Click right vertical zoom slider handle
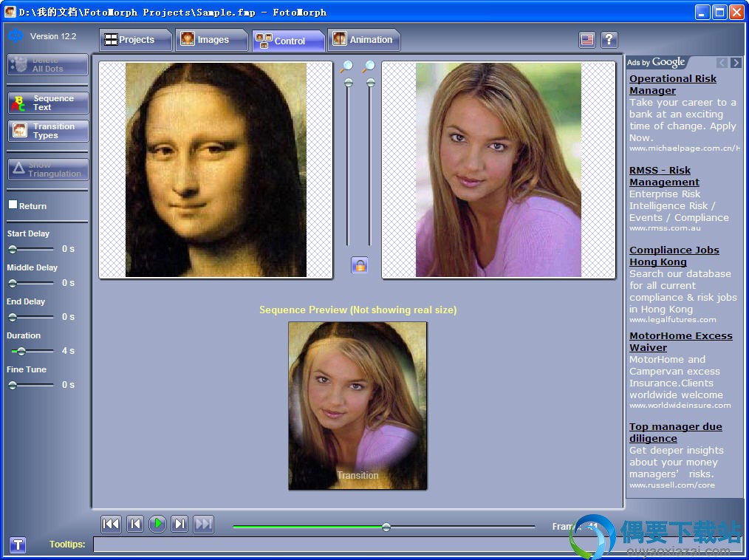This screenshot has height=560, width=749. pyautogui.click(x=371, y=83)
